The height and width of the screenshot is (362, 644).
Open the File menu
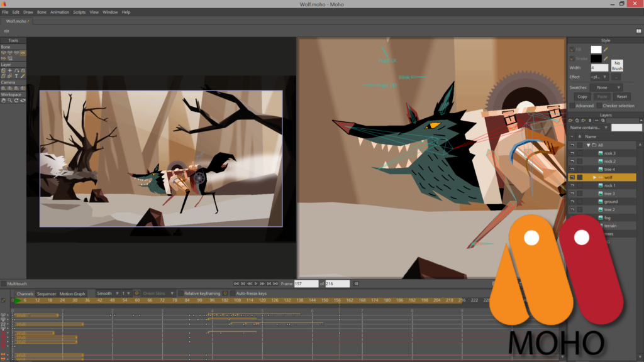coord(5,13)
